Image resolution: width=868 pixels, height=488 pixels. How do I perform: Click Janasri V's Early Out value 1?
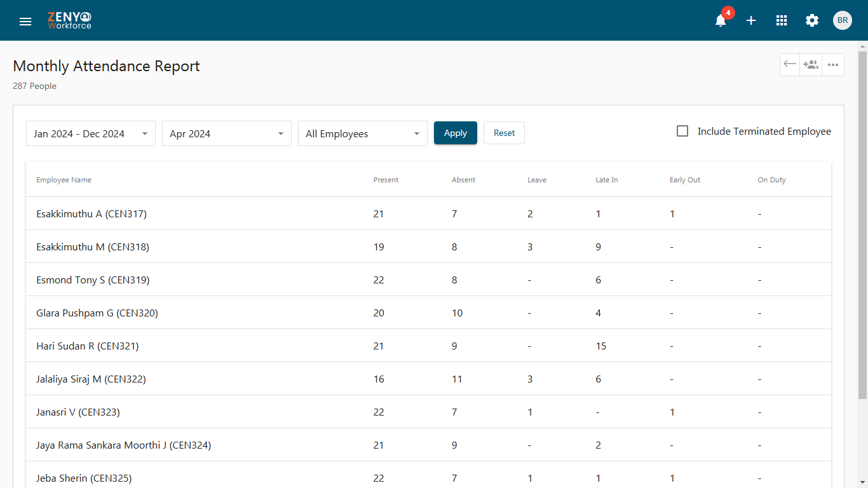click(672, 412)
